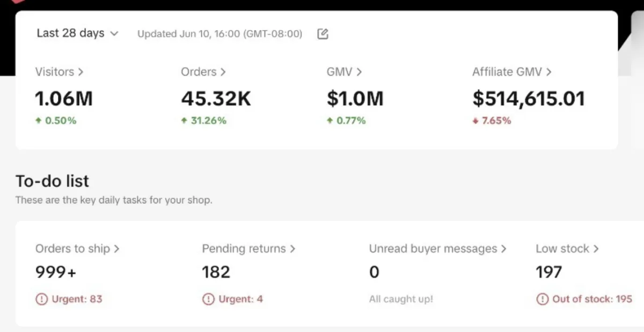Click the edit icon beside the updated timestamp
The height and width of the screenshot is (332, 644).
point(323,34)
